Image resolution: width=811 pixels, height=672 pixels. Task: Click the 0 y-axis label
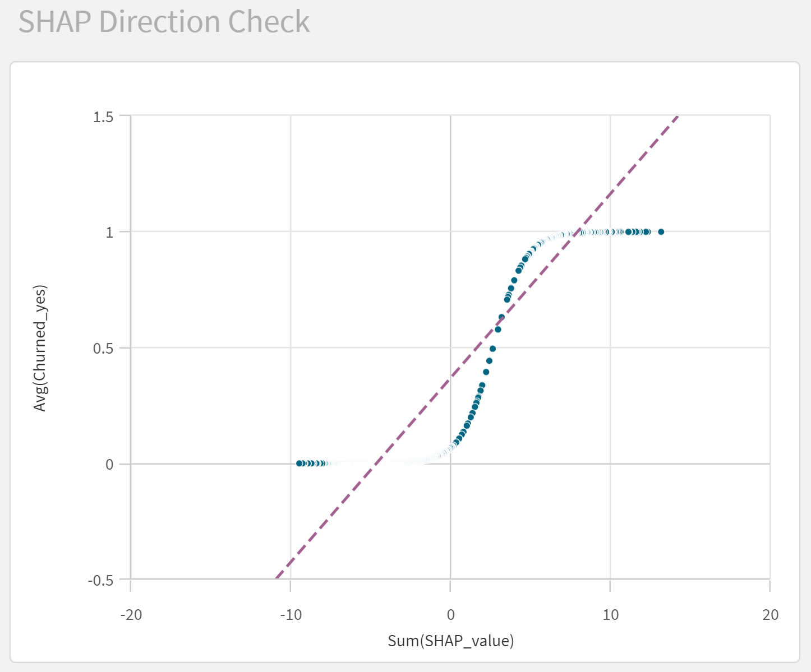click(109, 464)
